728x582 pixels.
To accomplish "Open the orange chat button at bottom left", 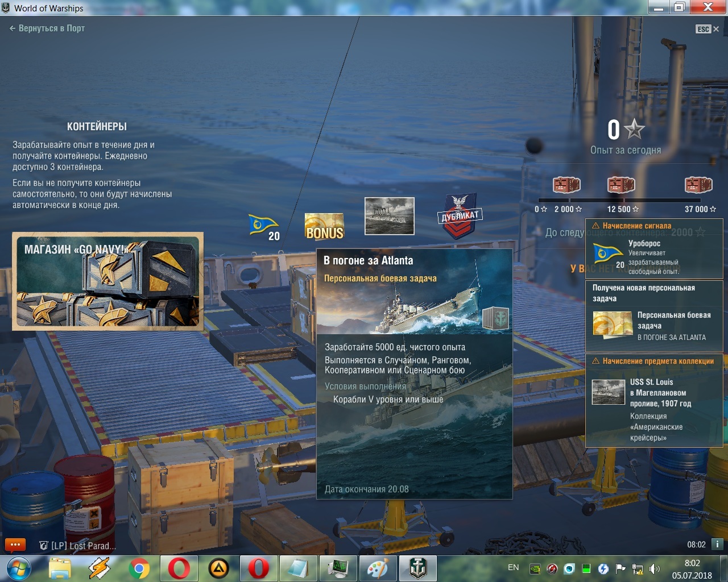I will tap(15, 545).
